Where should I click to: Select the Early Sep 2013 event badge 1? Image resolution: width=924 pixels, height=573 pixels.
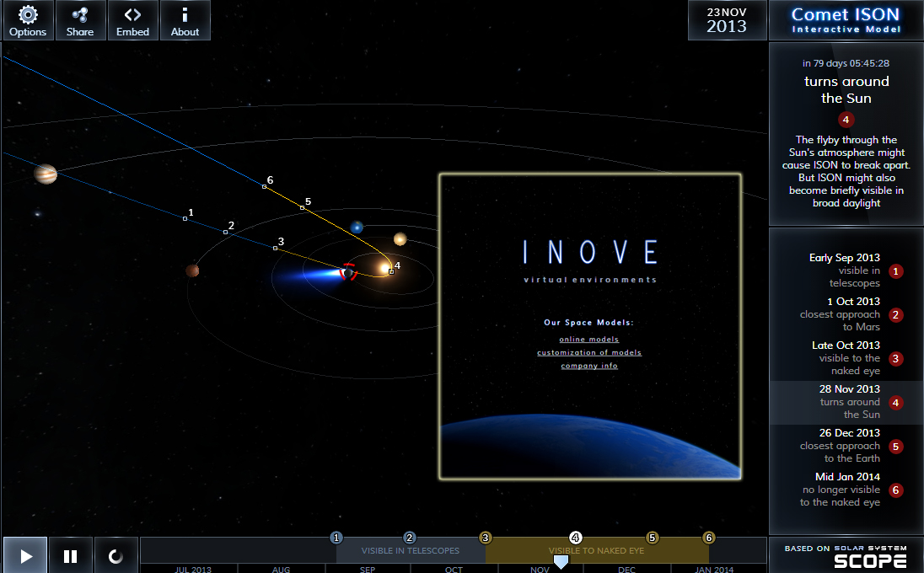pos(895,270)
